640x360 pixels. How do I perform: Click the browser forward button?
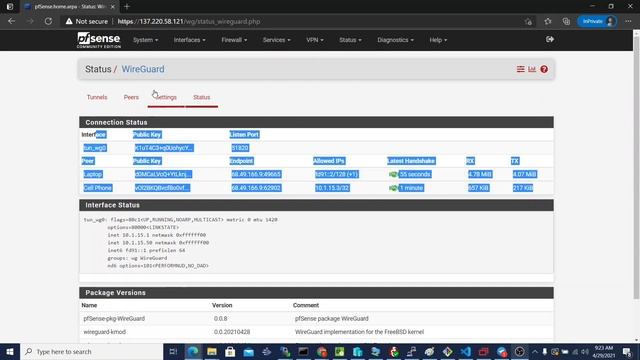tap(30, 21)
